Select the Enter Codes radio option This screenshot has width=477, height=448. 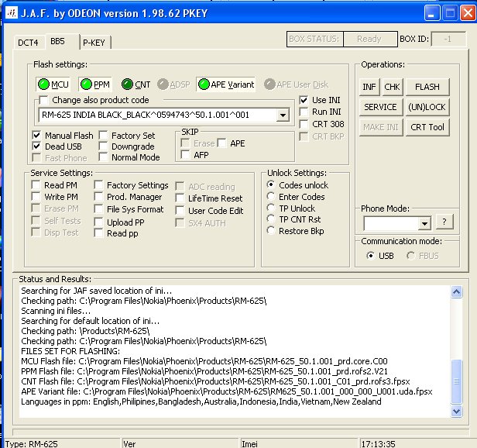pos(270,196)
